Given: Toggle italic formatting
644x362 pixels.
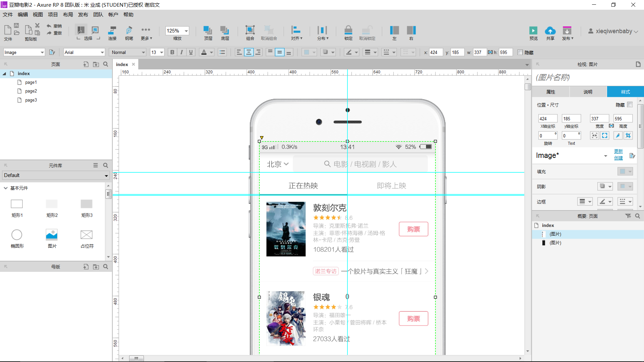Looking at the screenshot, I should tap(181, 52).
